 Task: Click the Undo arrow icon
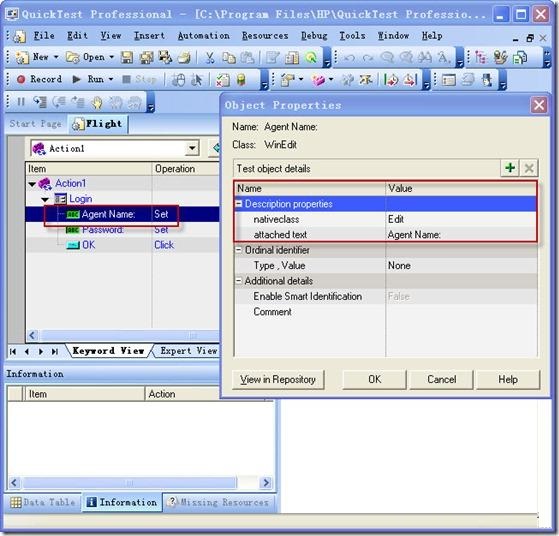pyautogui.click(x=349, y=58)
